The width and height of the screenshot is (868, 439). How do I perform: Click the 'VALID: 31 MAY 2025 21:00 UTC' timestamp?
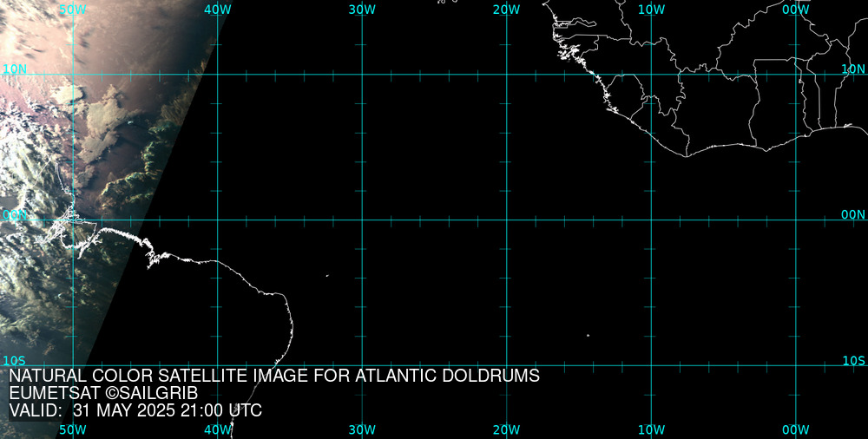click(x=135, y=410)
